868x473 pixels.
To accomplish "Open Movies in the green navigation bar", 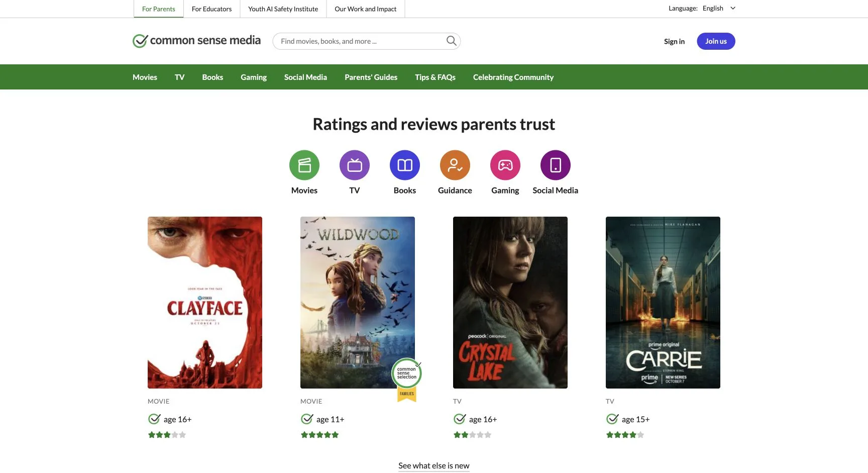I will 145,77.
